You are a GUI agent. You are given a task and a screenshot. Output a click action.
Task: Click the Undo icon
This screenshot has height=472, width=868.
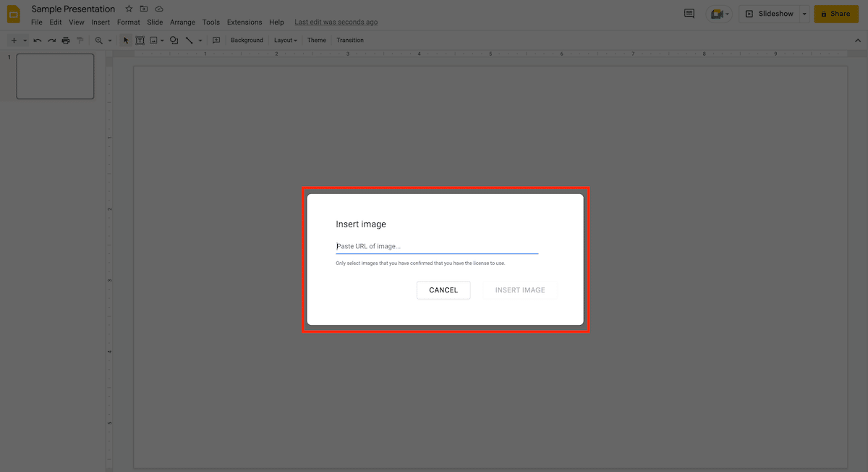coord(37,40)
